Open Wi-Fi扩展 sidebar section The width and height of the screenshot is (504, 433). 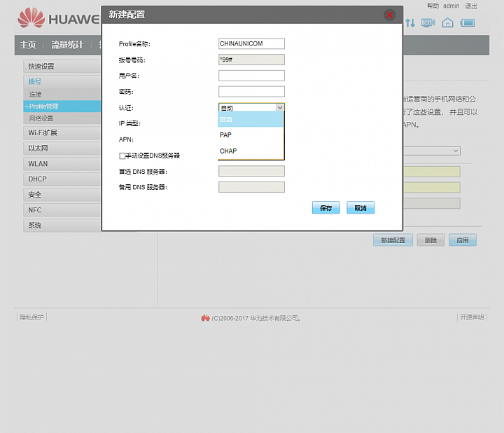62,132
